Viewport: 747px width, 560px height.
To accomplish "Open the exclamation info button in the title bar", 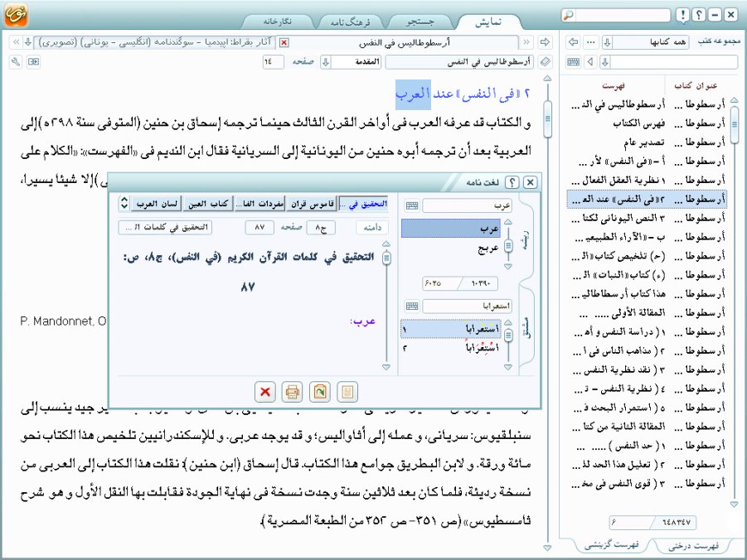I will pyautogui.click(x=682, y=15).
